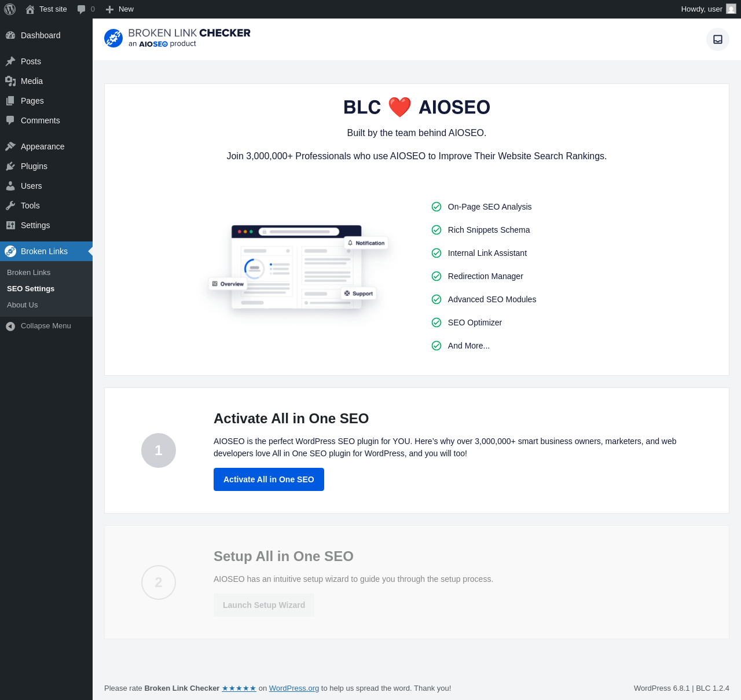The width and height of the screenshot is (741, 700).
Task: Click the Users person icon
Action: point(10,186)
